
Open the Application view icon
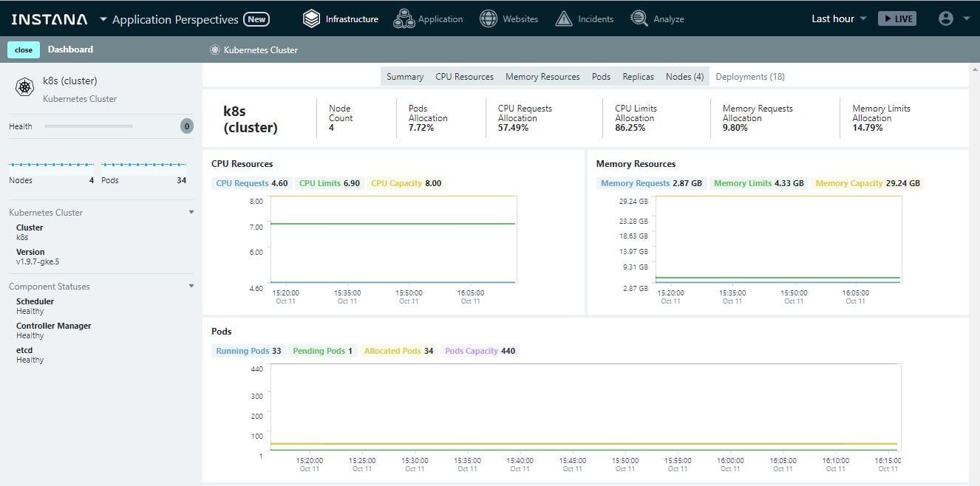(x=404, y=19)
